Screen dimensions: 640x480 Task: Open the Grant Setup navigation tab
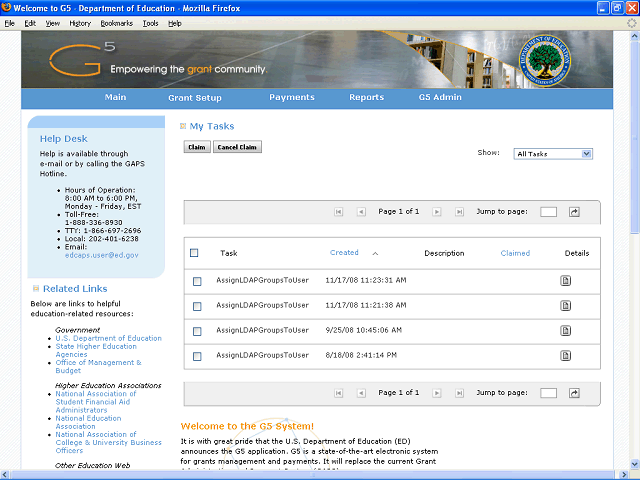pyautogui.click(x=195, y=98)
